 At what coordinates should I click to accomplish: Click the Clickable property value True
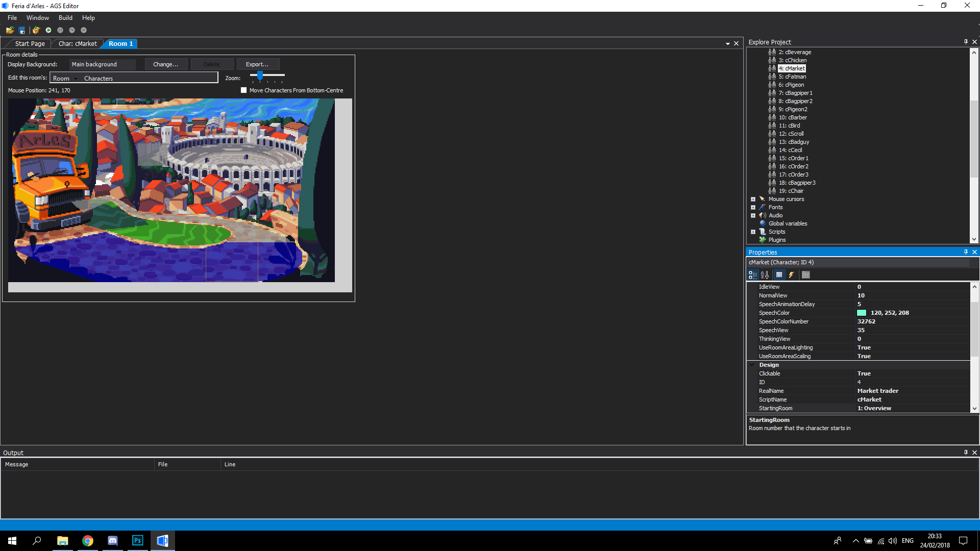pos(864,373)
